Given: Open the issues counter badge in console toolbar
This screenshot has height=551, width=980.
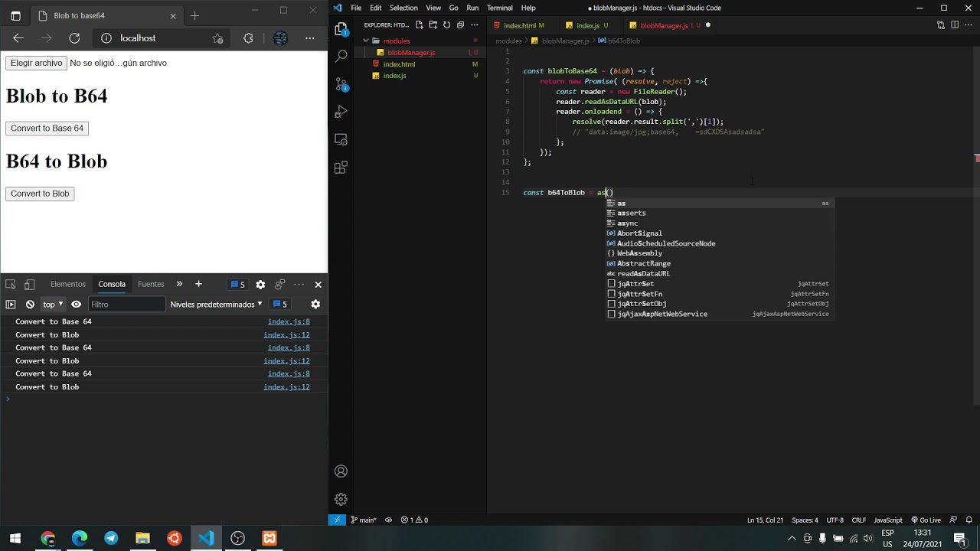Looking at the screenshot, I should point(280,305).
